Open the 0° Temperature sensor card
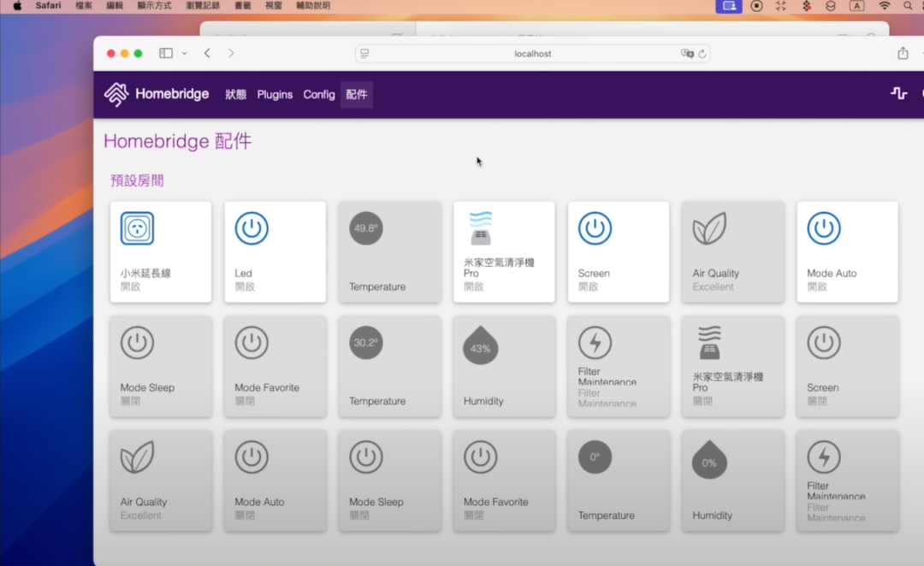Image resolution: width=924 pixels, height=566 pixels. click(619, 481)
